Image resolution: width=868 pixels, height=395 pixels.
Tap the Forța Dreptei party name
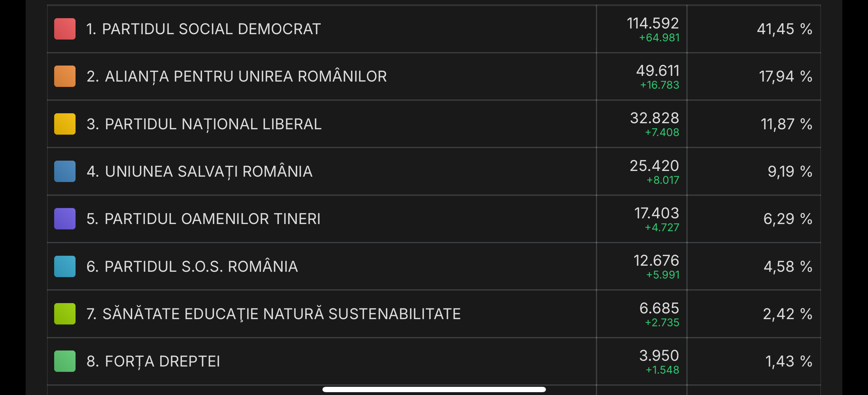pos(153,361)
